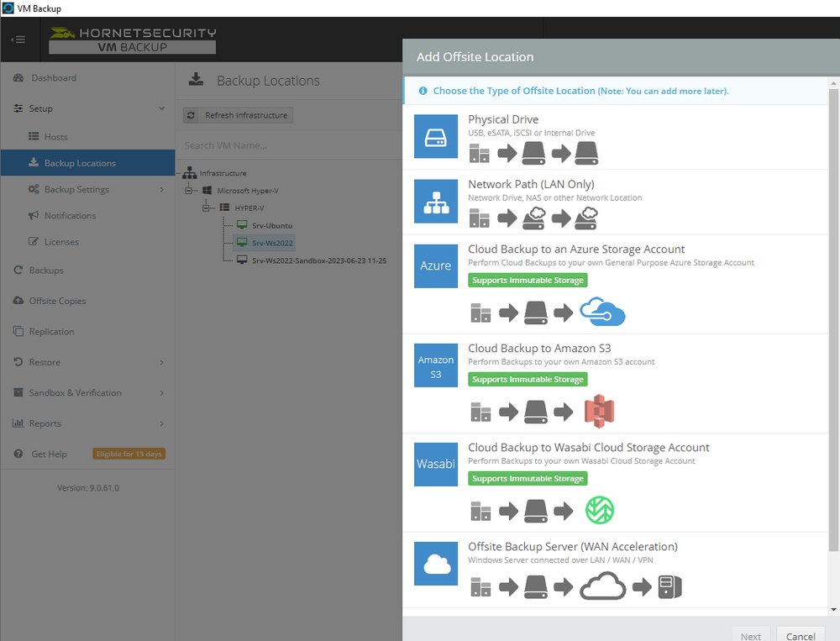Screen dimensions: 840x641
Task: Collapse the sidebar with the hamburger icon
Action: [x=18, y=39]
